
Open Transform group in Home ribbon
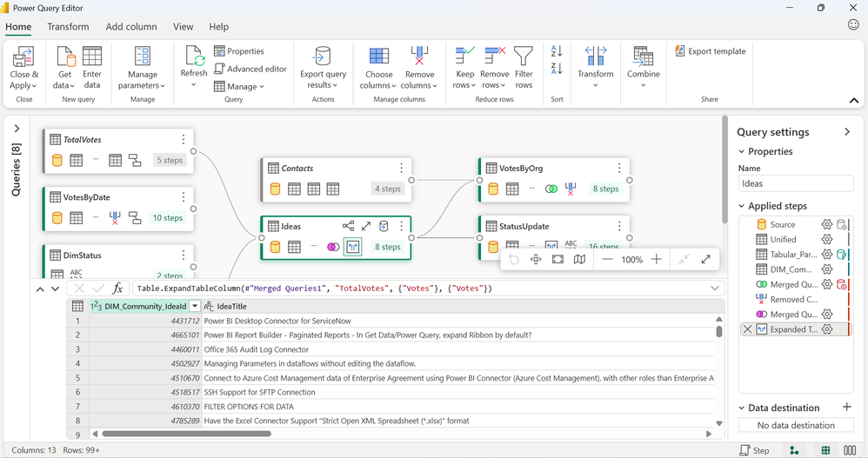[x=595, y=66]
